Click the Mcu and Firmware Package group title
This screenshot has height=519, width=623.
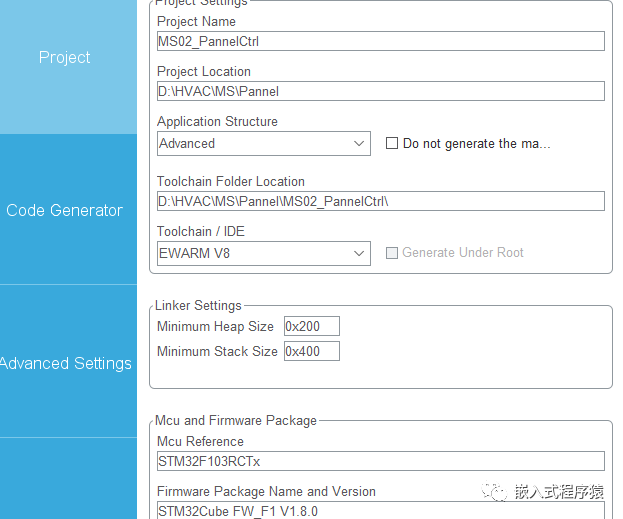[x=236, y=420]
